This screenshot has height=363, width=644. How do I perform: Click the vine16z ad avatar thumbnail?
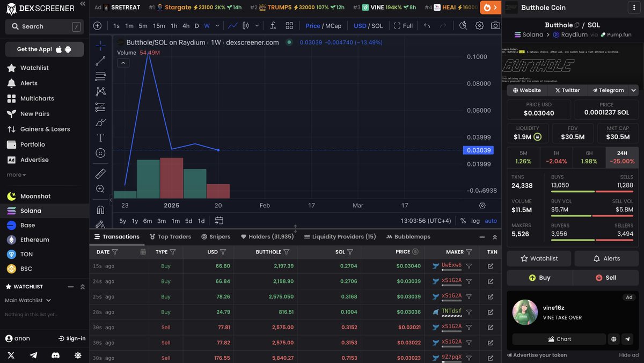point(525,312)
